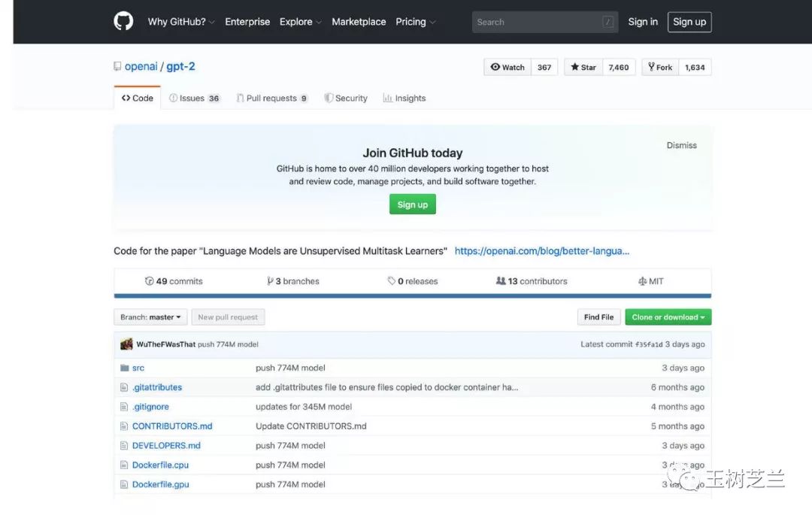This screenshot has width=812, height=515.
Task: Open the 7,460 stargazers count
Action: pos(619,67)
